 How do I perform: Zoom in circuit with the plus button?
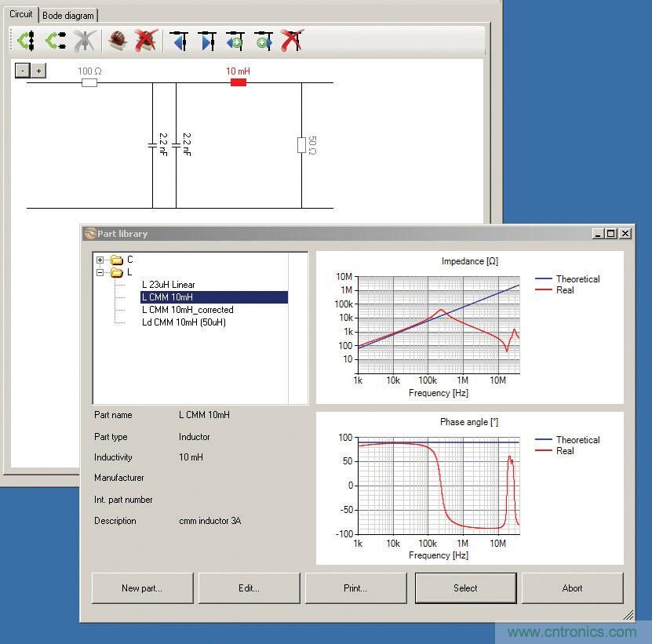click(38, 71)
